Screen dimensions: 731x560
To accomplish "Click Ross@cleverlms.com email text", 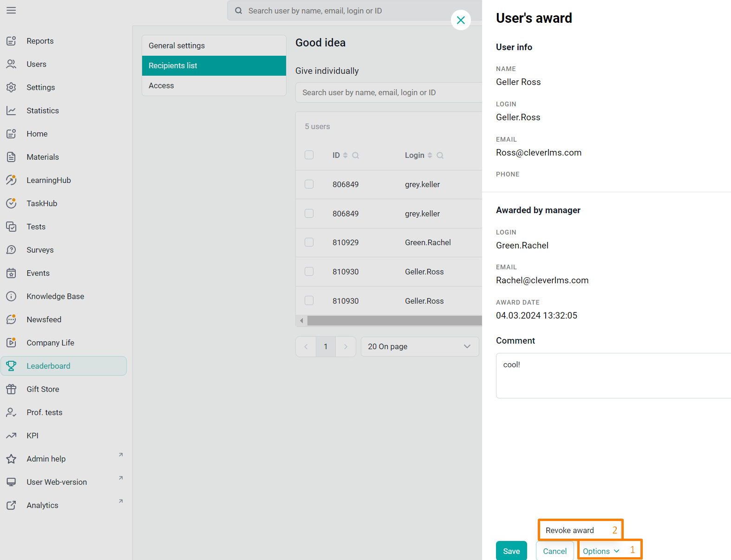I will tap(539, 153).
